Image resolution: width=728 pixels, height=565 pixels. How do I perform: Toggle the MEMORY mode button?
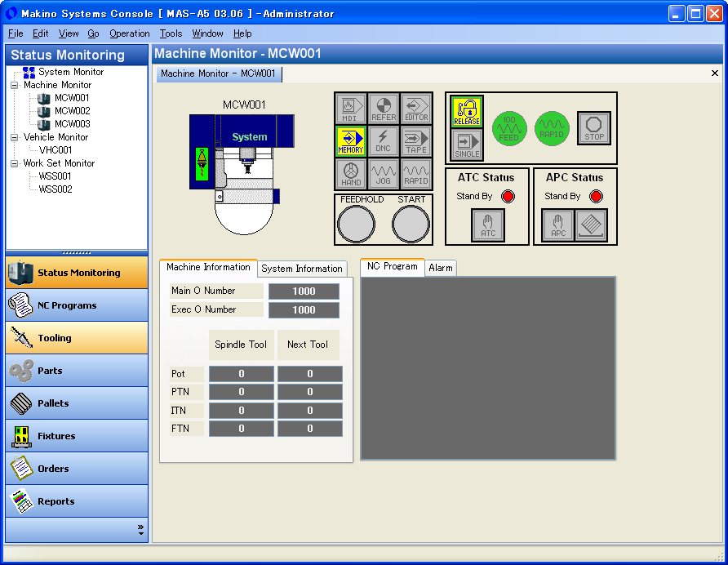(x=351, y=141)
